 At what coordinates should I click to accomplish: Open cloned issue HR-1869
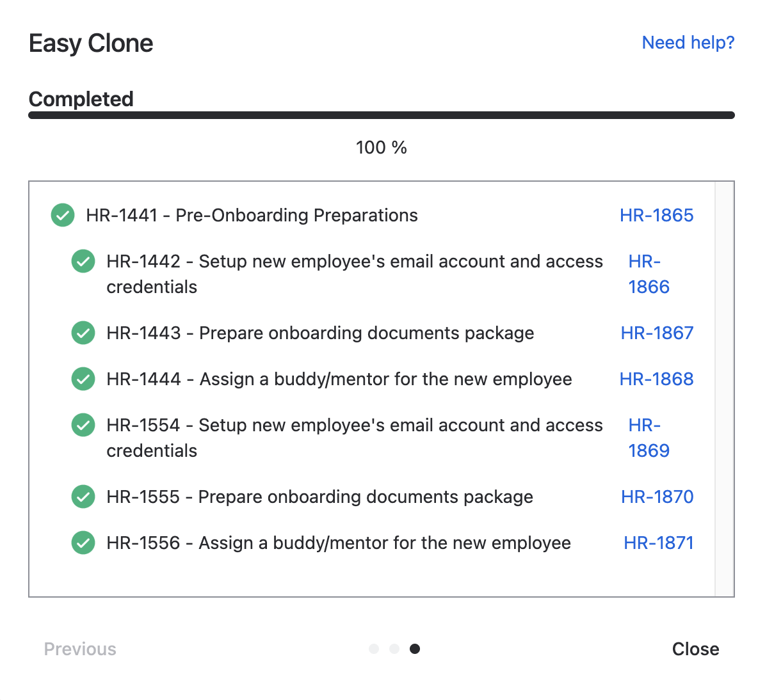tap(649, 438)
